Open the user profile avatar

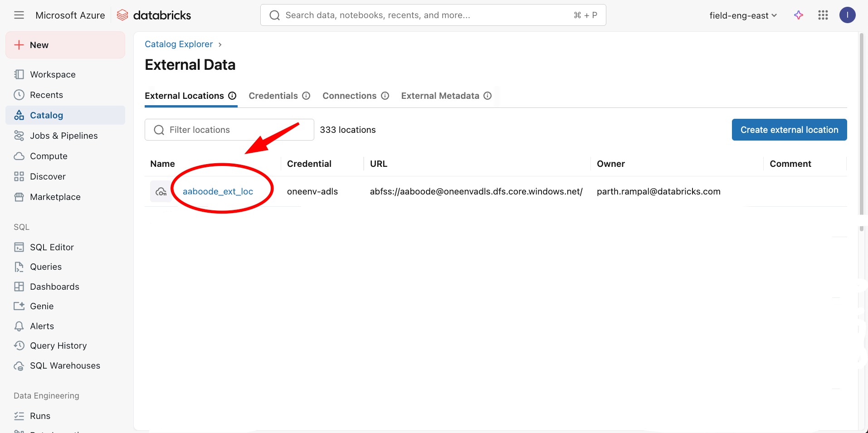pyautogui.click(x=847, y=15)
